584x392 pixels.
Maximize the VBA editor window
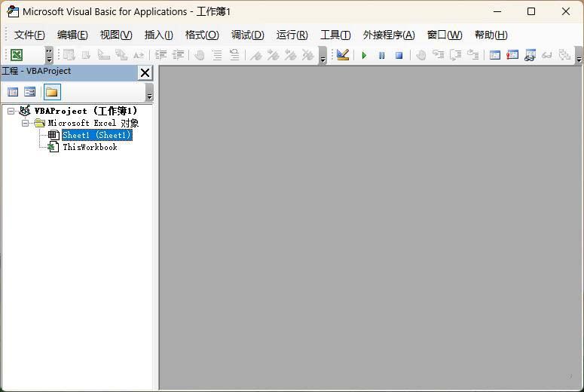pyautogui.click(x=531, y=11)
